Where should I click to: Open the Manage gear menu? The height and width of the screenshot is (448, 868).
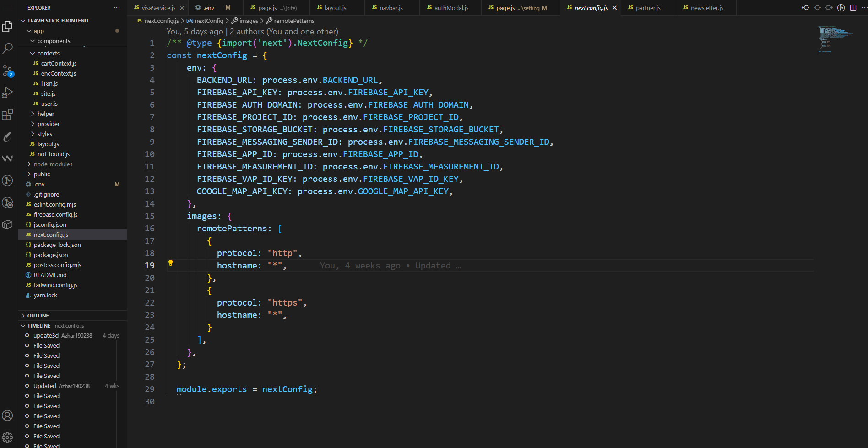pos(7,437)
